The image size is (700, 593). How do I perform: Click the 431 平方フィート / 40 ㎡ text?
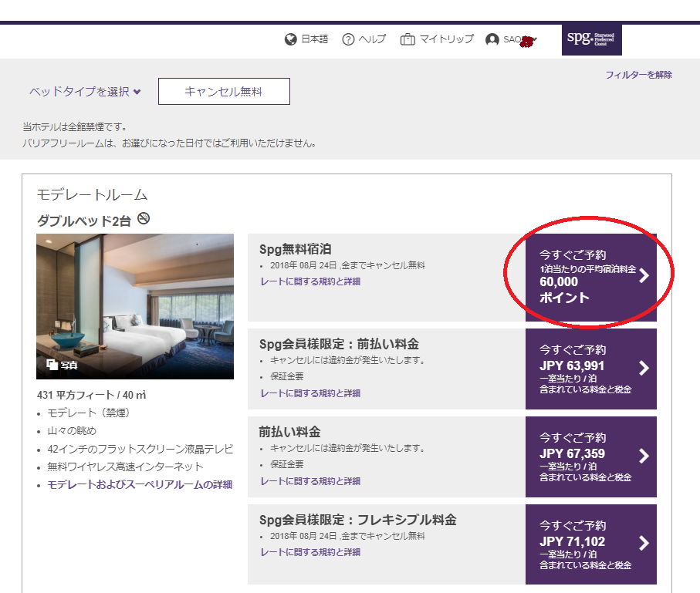pos(92,395)
